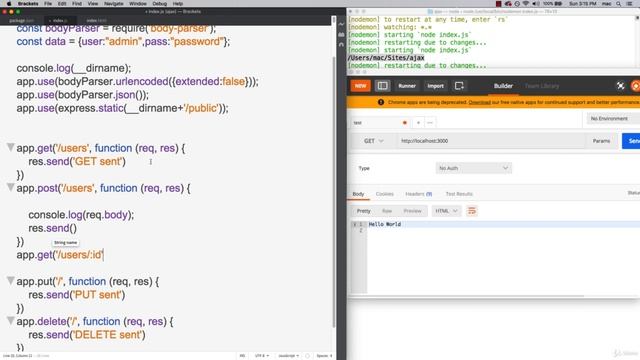640x360 pixels.
Task: Open the View menu
Action: pyautogui.click(x=93, y=4)
